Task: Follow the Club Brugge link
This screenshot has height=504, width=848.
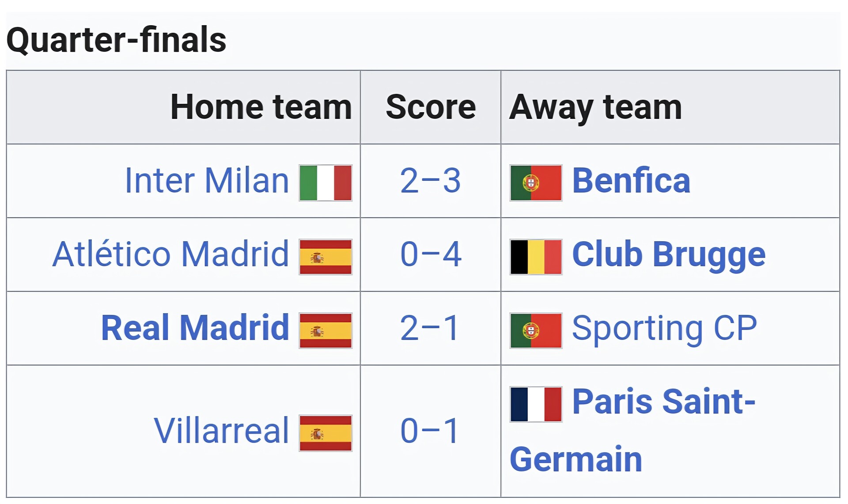Action: tap(669, 254)
